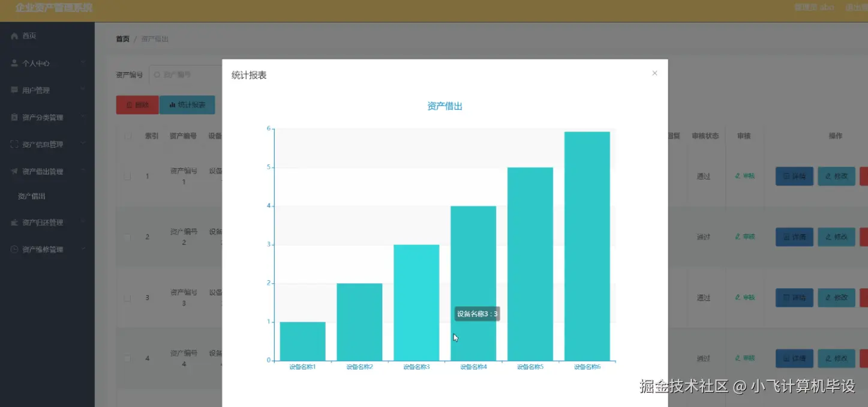Click the 设备名称2 bar in chart
This screenshot has width=868, height=407.
(x=359, y=322)
